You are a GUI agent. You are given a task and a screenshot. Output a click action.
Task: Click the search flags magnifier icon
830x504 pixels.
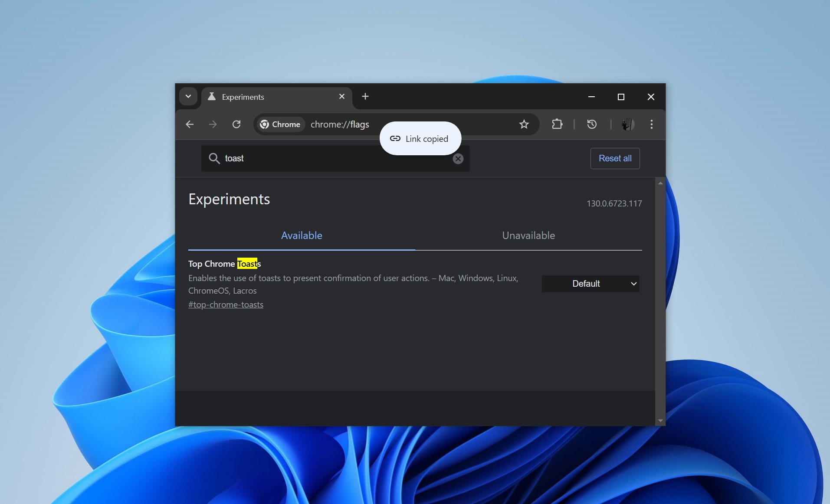(214, 158)
